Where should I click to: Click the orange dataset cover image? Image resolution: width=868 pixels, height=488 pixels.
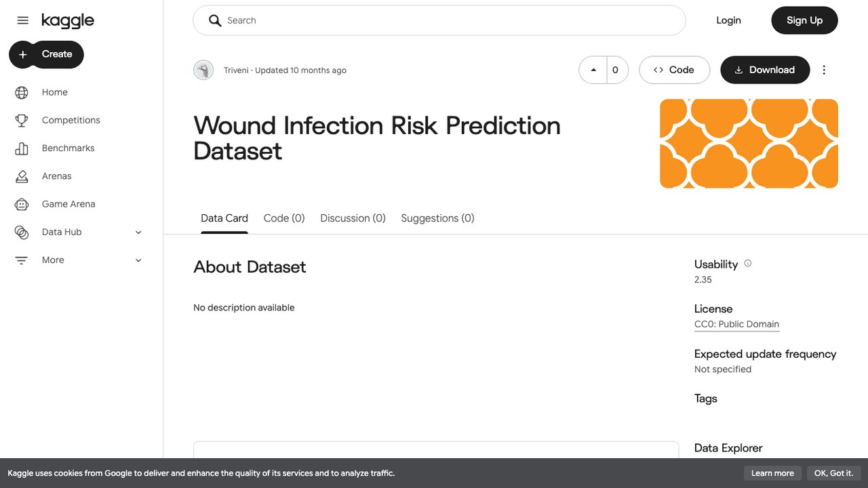pyautogui.click(x=749, y=144)
